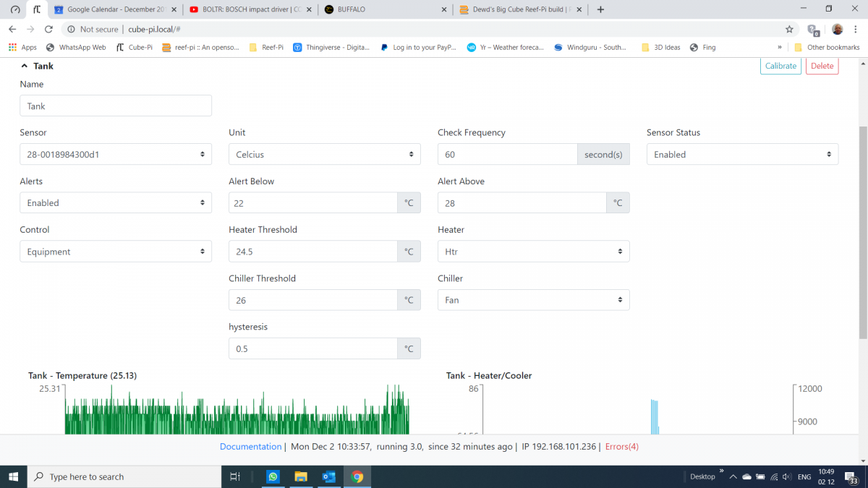Click the Windows search box
868x488 pixels.
124,476
